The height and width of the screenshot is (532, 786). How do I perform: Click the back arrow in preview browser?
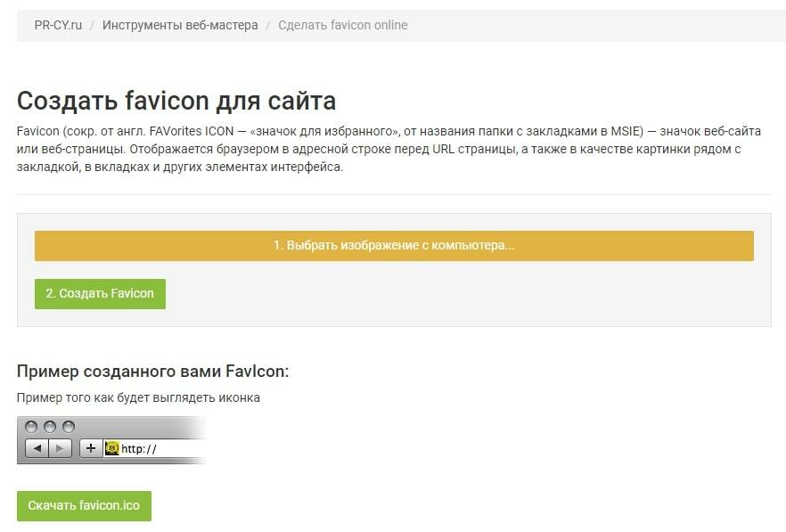tap(37, 448)
